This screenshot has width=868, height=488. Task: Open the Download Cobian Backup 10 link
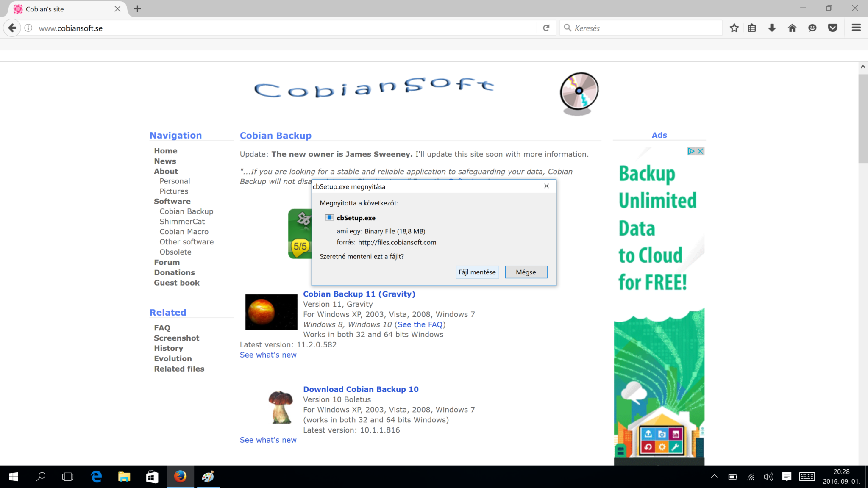pyautogui.click(x=361, y=389)
